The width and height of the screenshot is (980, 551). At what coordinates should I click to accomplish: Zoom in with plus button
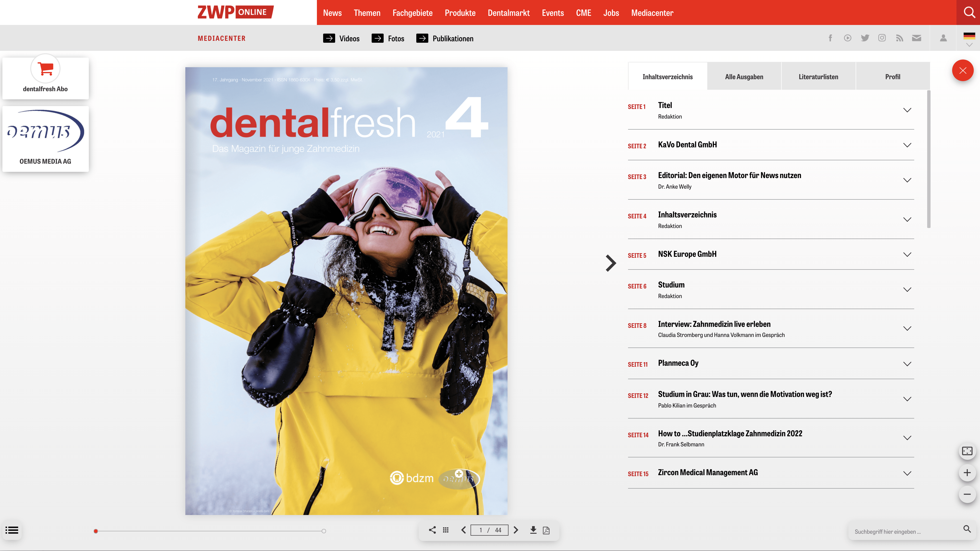[x=967, y=473]
